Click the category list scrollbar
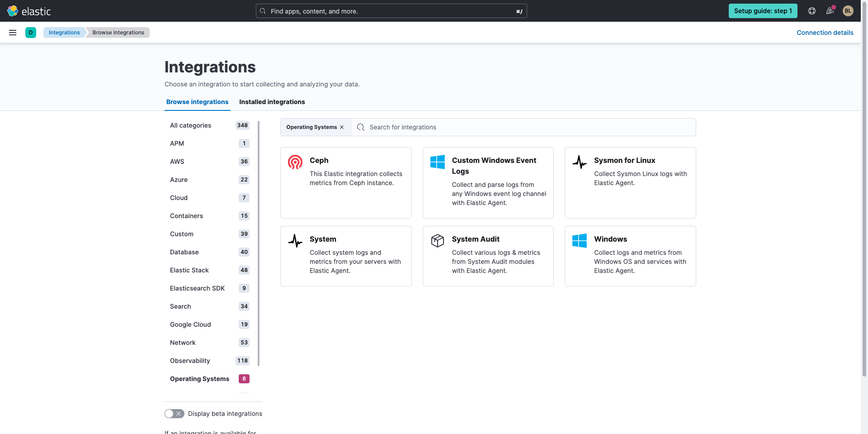The width and height of the screenshot is (868, 434). tap(259, 243)
